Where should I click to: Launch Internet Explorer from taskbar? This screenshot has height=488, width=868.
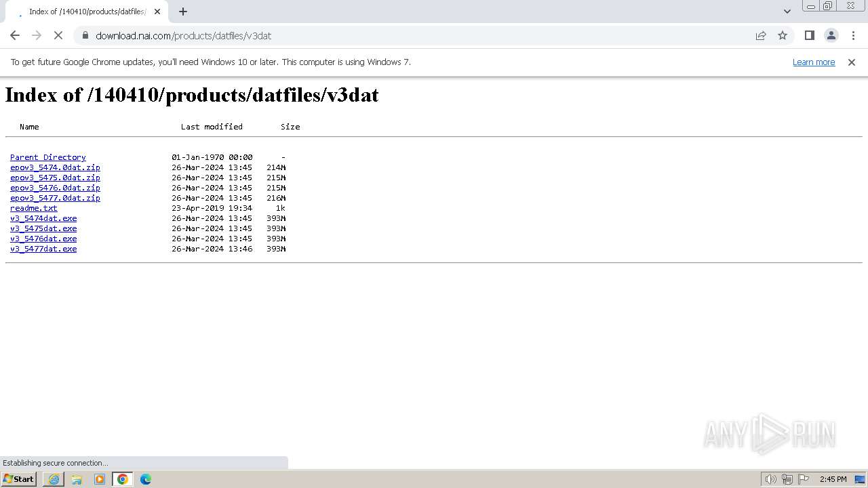(x=54, y=479)
